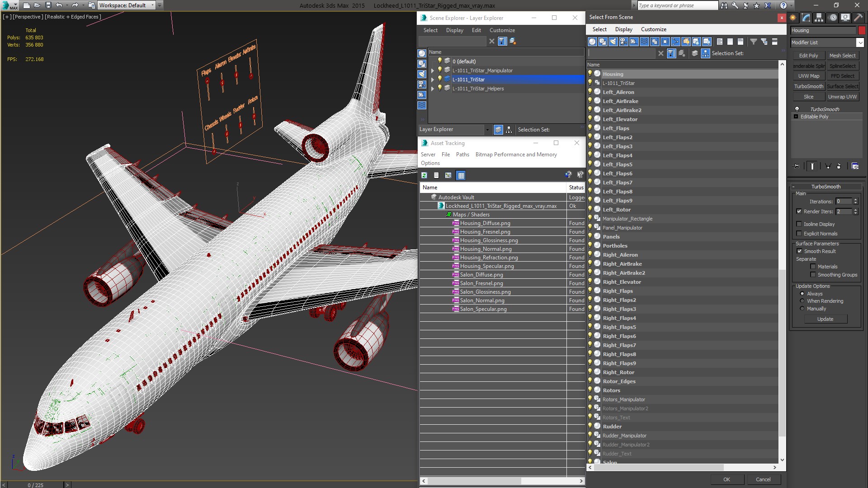
Task: Enable Isoline Display checkbox
Action: click(799, 224)
